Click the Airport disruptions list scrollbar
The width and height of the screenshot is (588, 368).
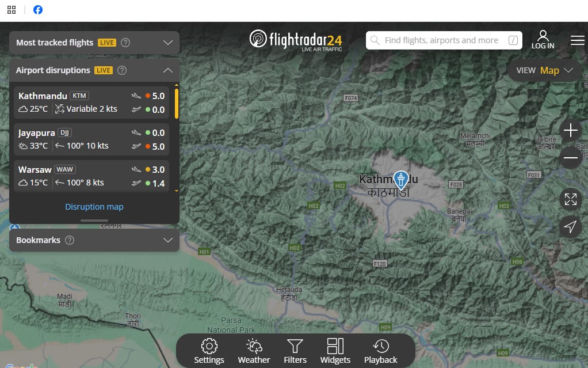tap(177, 104)
